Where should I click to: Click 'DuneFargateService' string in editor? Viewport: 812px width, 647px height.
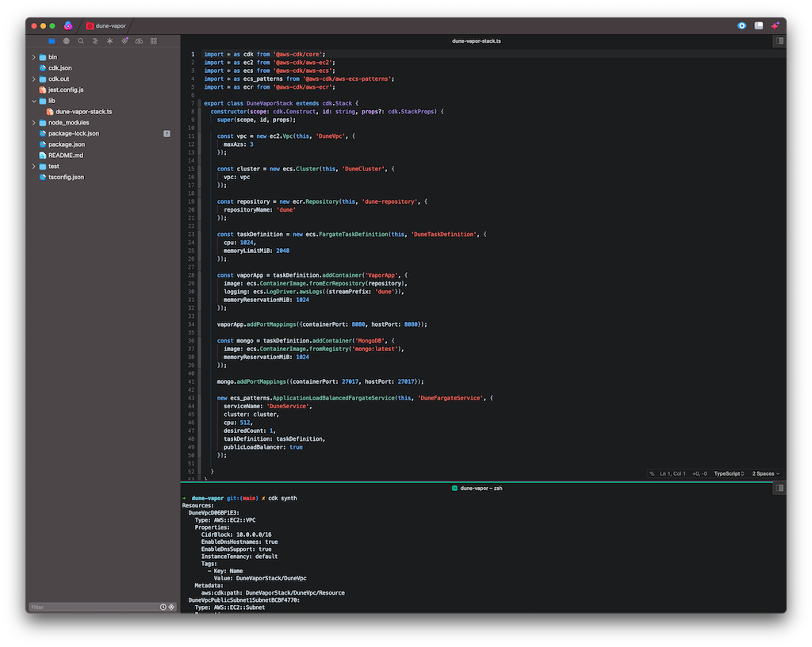pos(450,398)
